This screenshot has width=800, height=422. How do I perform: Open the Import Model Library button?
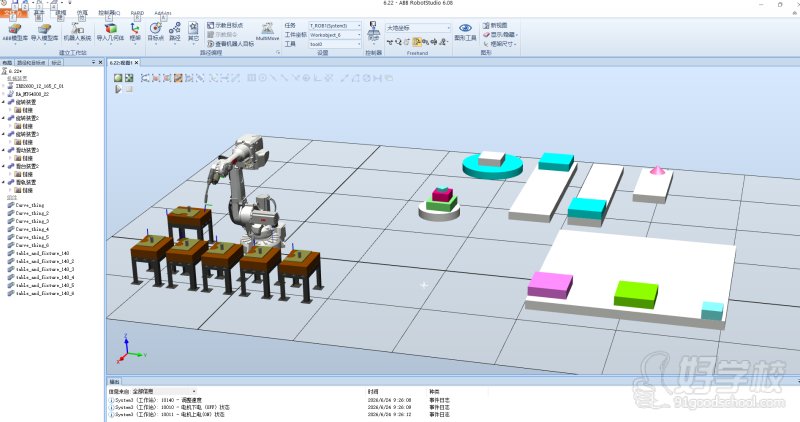click(44, 32)
